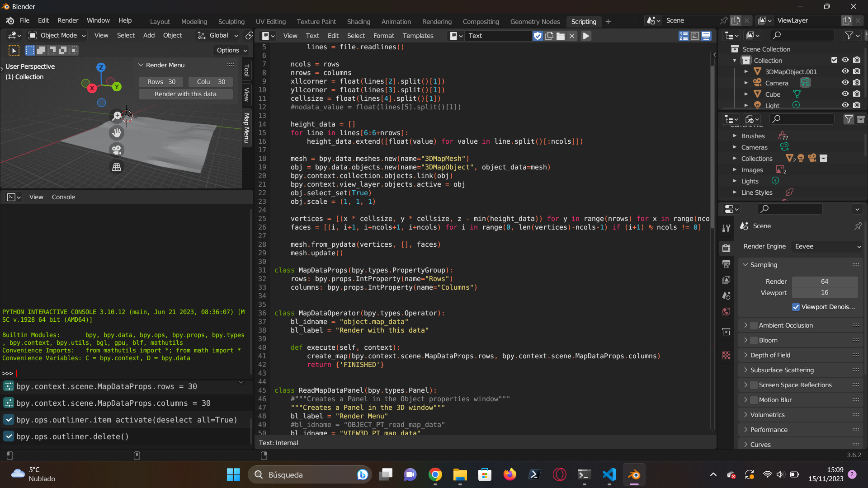Open the Render Engine dropdown
Image resolution: width=868 pixels, height=488 pixels.
coord(828,246)
